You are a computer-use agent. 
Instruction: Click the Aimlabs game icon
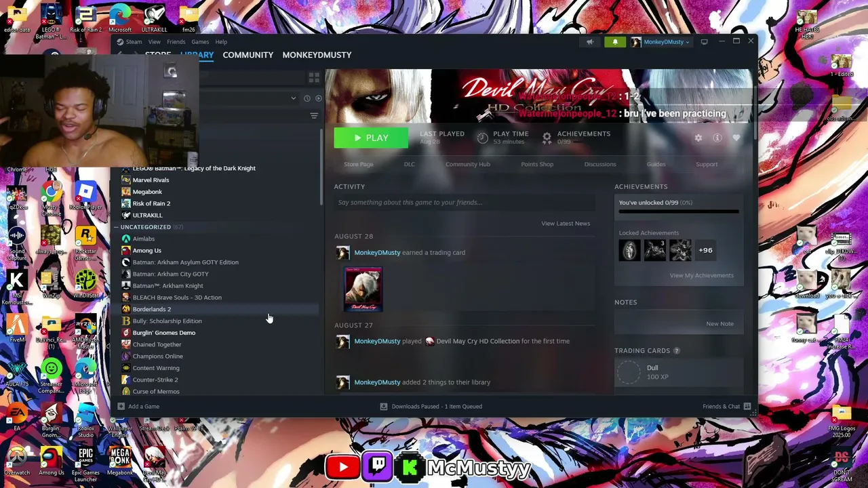(x=125, y=239)
